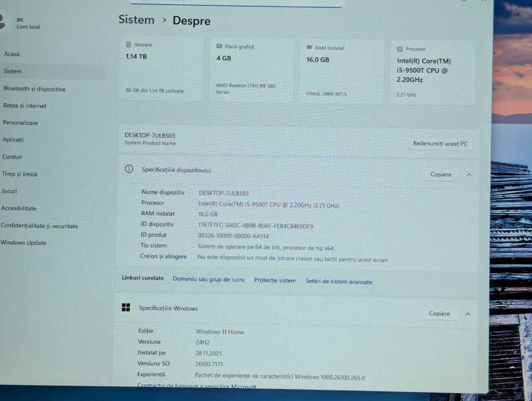Image resolution: width=532 pixels, height=401 pixels.
Task: Open the Protecție sistem link
Action: tap(275, 281)
